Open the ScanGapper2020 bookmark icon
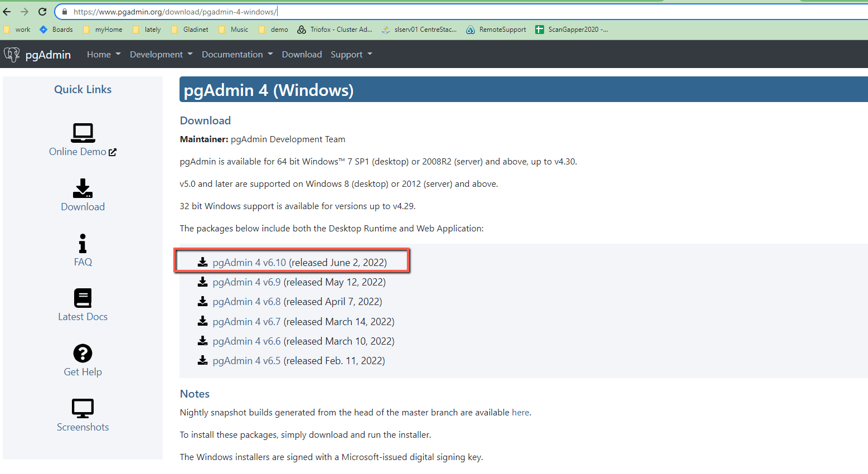 [x=540, y=30]
